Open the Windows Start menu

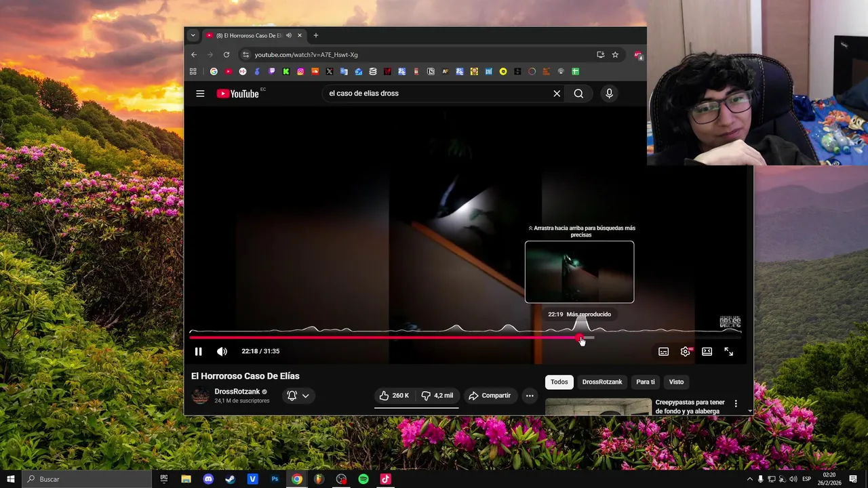coord(10,479)
